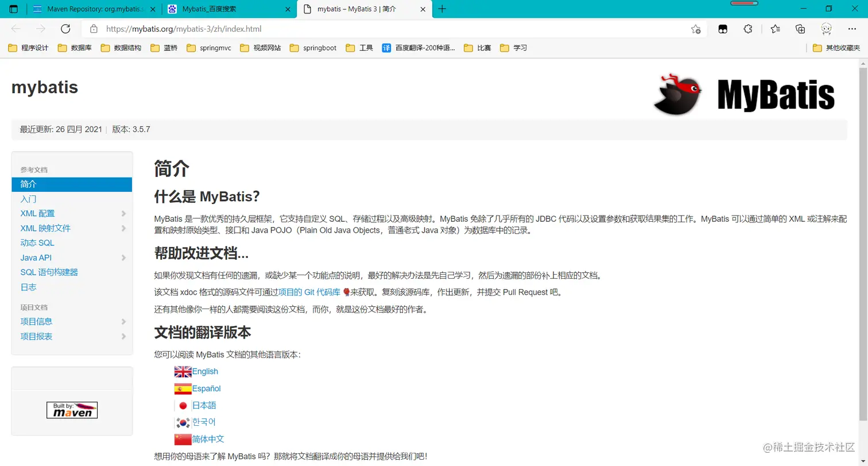Open springmvc bookmarks folder
The image size is (868, 466).
(209, 48)
